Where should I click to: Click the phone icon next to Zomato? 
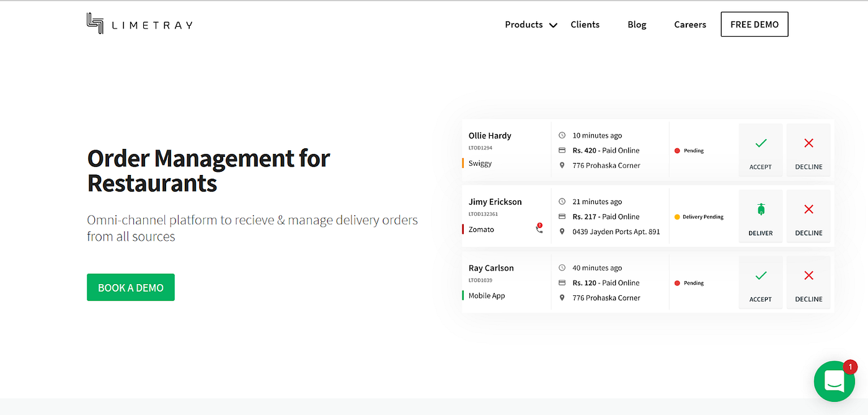click(539, 228)
